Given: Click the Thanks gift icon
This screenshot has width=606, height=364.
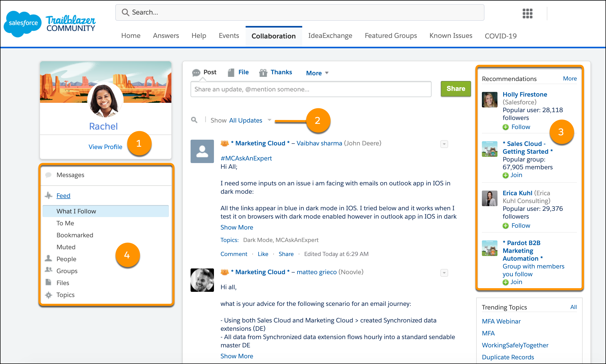Looking at the screenshot, I should [263, 73].
